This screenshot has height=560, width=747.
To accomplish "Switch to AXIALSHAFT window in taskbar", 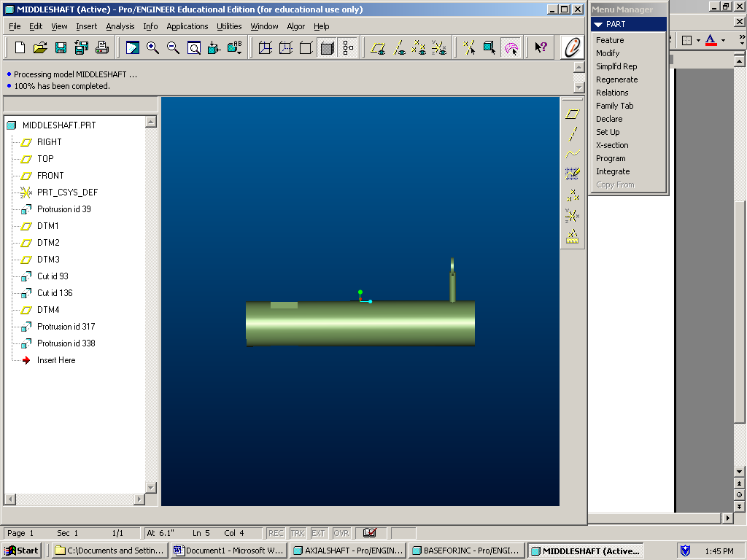I will [x=347, y=551].
